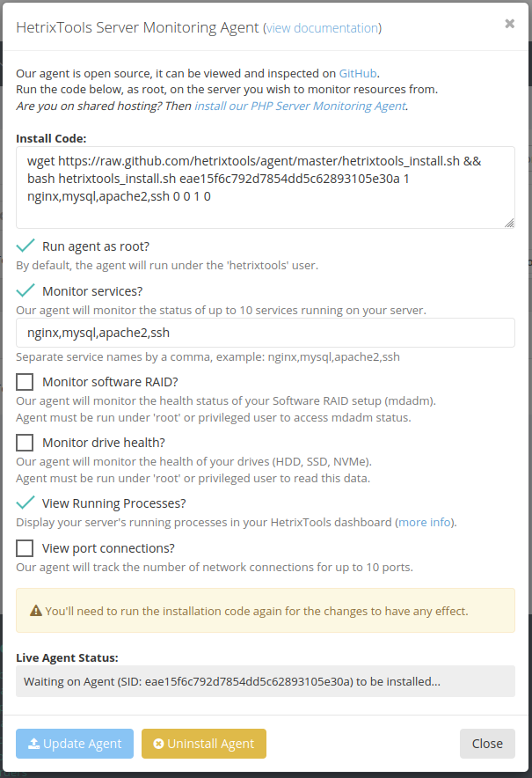Viewport: 532px width, 778px height.
Task: Click the warning triangle icon in the notice
Action: (x=36, y=611)
